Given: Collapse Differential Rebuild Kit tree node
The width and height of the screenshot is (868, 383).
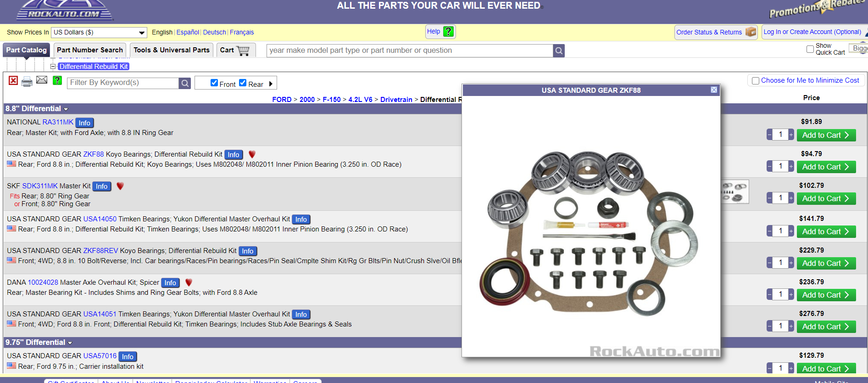Looking at the screenshot, I should pyautogui.click(x=53, y=67).
